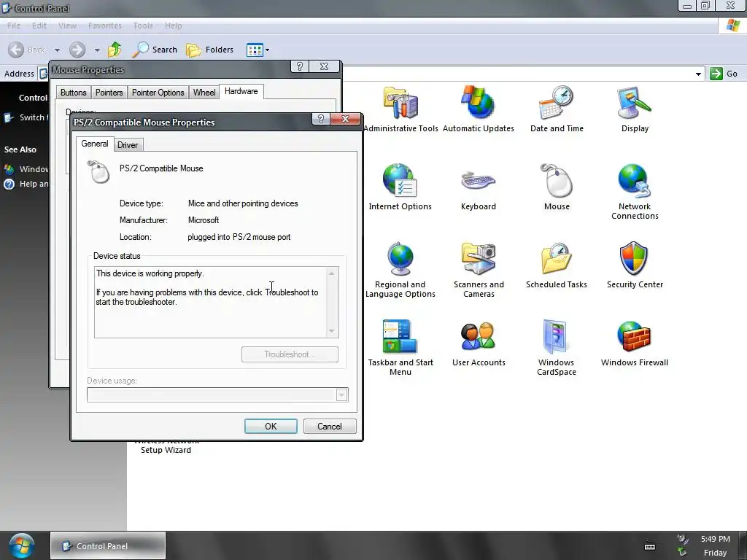
Task: Expand the Address bar dropdown arrow
Action: 698,74
